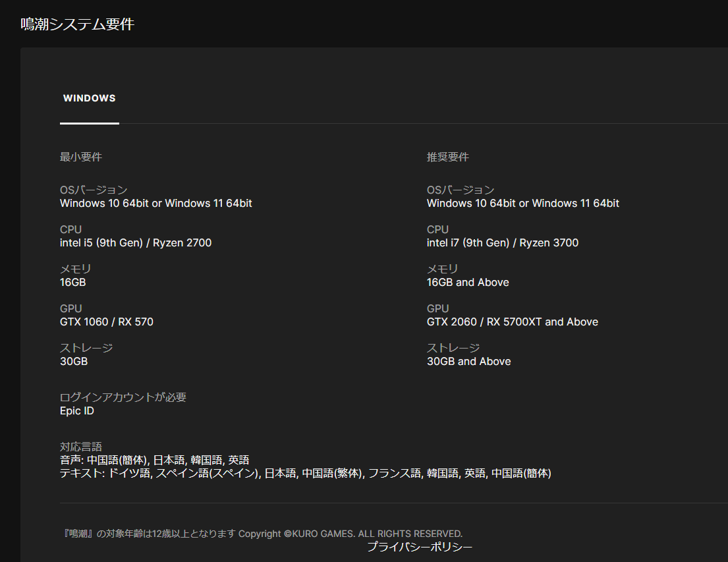
Task: Click the minimum CPU value intel i5 / Ryzen 2700
Action: [136, 242]
